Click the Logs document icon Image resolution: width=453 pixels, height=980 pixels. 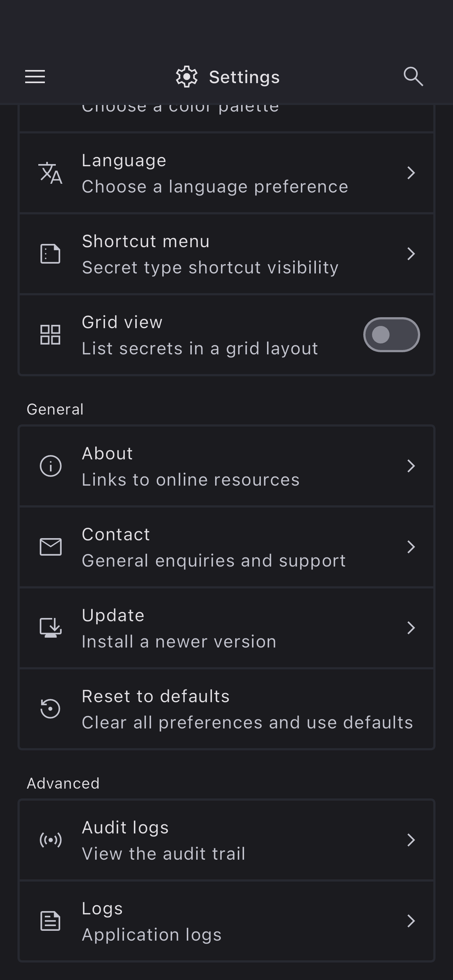pos(50,921)
